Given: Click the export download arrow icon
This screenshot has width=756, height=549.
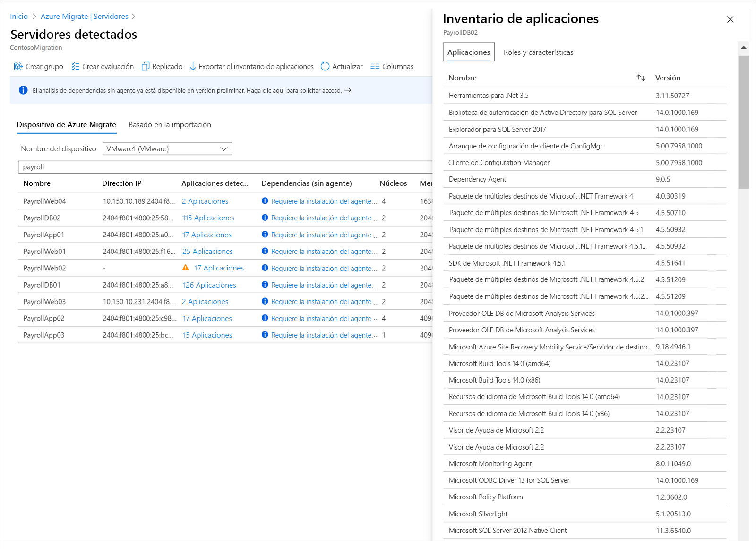Looking at the screenshot, I should pos(193,67).
